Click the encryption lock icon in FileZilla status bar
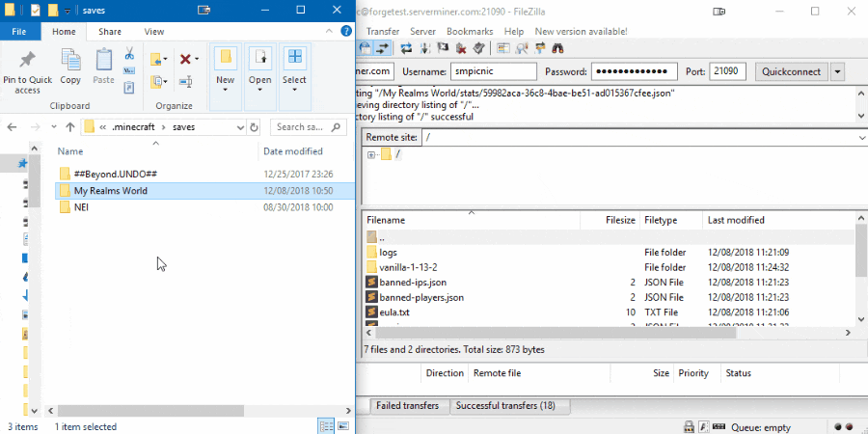The image size is (868, 434). pyautogui.click(x=689, y=426)
